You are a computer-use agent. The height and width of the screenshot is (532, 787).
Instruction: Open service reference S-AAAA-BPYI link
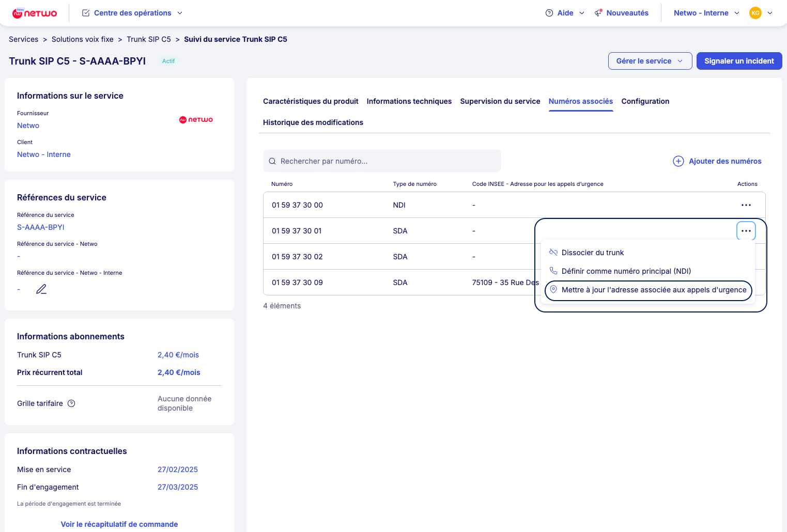coord(41,227)
